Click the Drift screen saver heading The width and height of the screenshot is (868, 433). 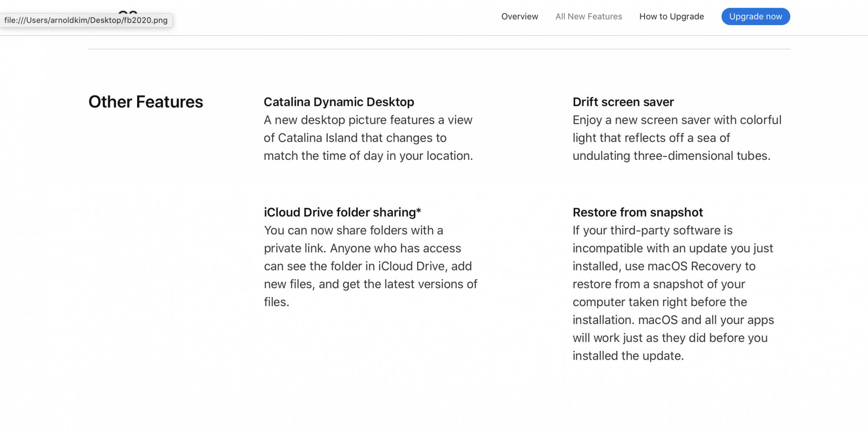[623, 102]
